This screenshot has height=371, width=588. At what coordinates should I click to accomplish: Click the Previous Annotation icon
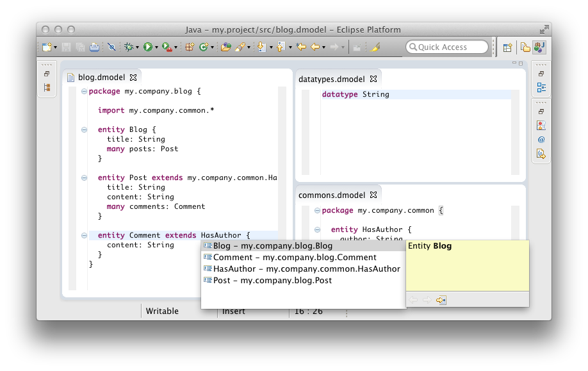[281, 47]
